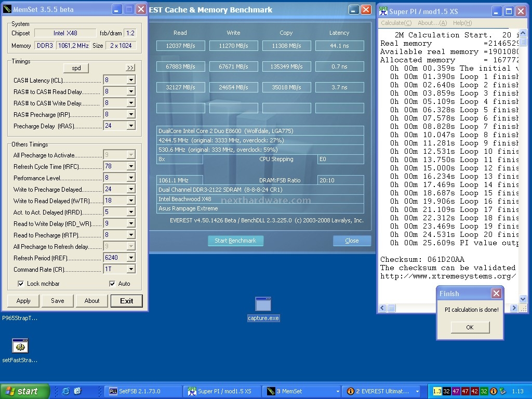Open the Act. to Act. Delayed (tRRD) dropdown
532x399 pixels.
(131, 212)
